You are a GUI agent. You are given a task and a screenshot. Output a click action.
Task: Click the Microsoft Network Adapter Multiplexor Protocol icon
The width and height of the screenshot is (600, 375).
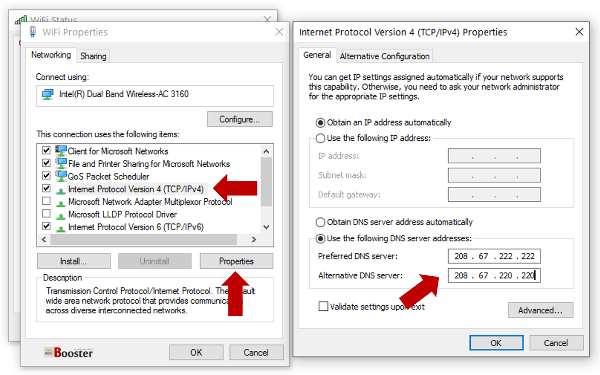(x=60, y=203)
